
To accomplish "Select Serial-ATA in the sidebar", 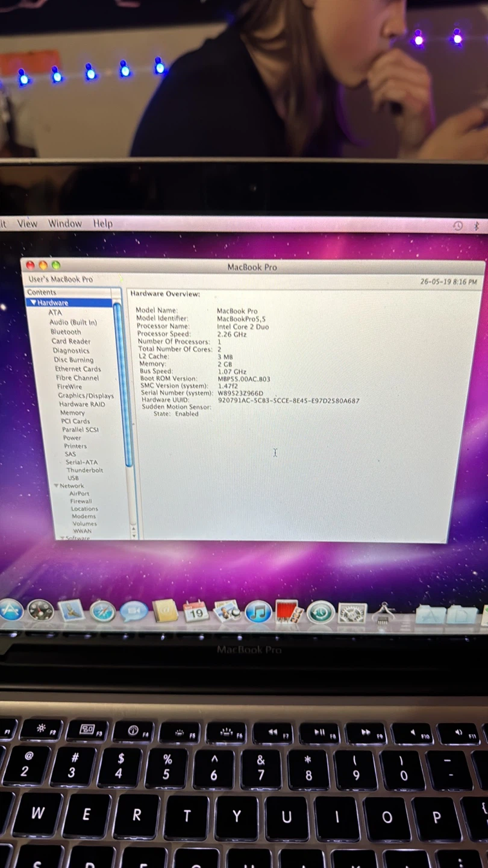I will 81,462.
